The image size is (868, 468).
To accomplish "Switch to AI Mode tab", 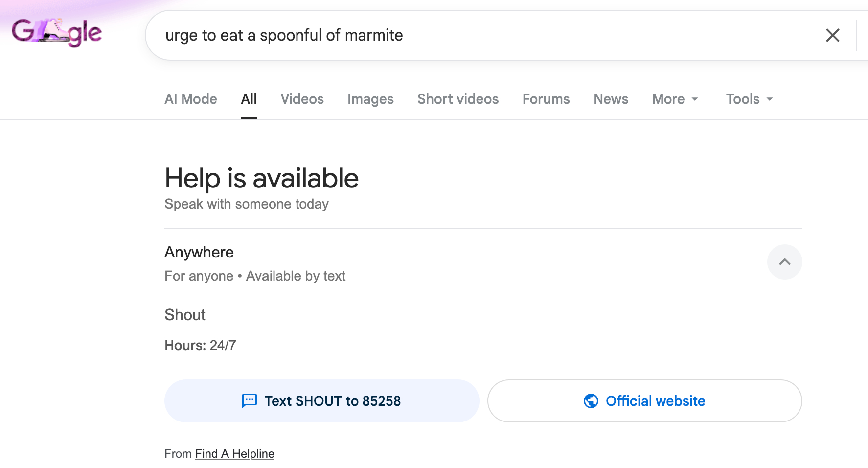I will (x=191, y=99).
